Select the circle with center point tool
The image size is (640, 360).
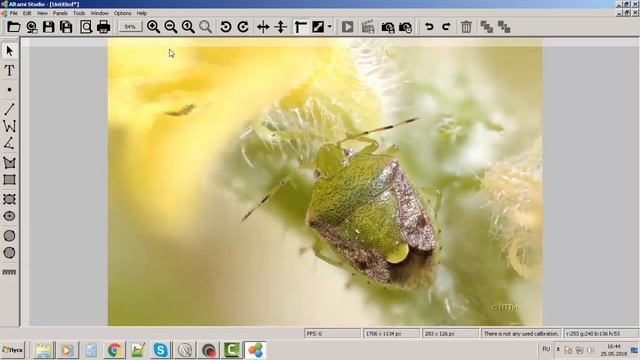(x=9, y=216)
